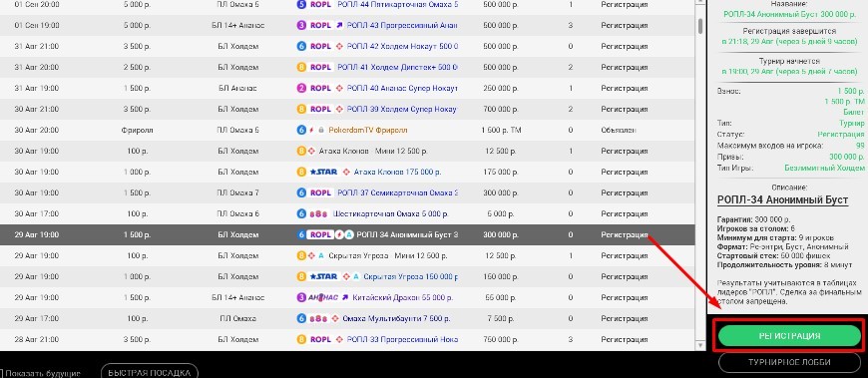Click the tournament list scrollbar down arrow
Image resolution: width=868 pixels, height=378 pixels.
[699, 345]
